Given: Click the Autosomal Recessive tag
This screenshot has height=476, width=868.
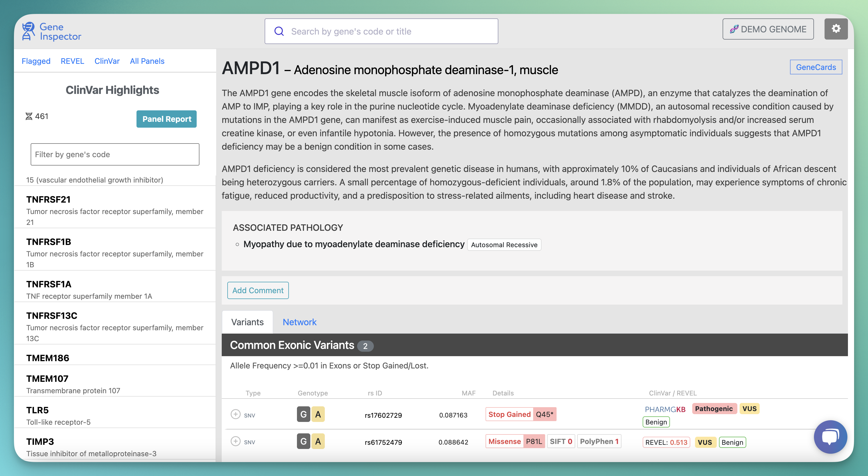Looking at the screenshot, I should (x=504, y=245).
